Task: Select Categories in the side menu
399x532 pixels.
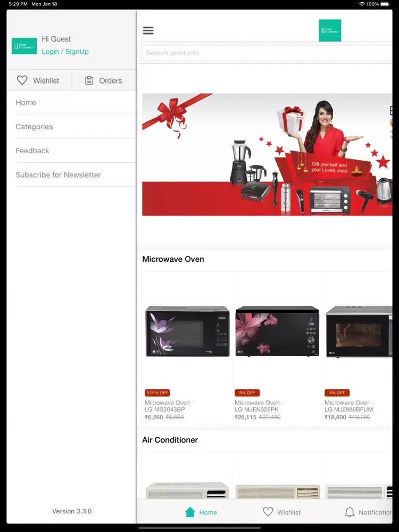Action: (76, 127)
